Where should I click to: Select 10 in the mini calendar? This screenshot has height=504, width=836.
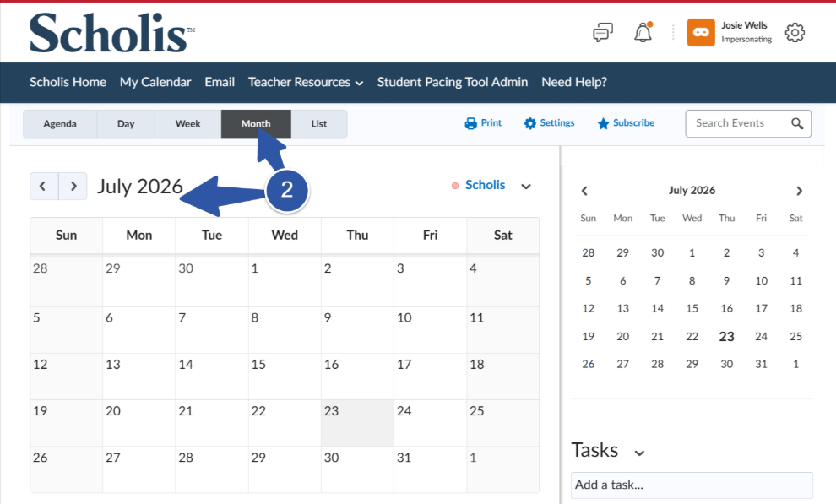pyautogui.click(x=762, y=281)
